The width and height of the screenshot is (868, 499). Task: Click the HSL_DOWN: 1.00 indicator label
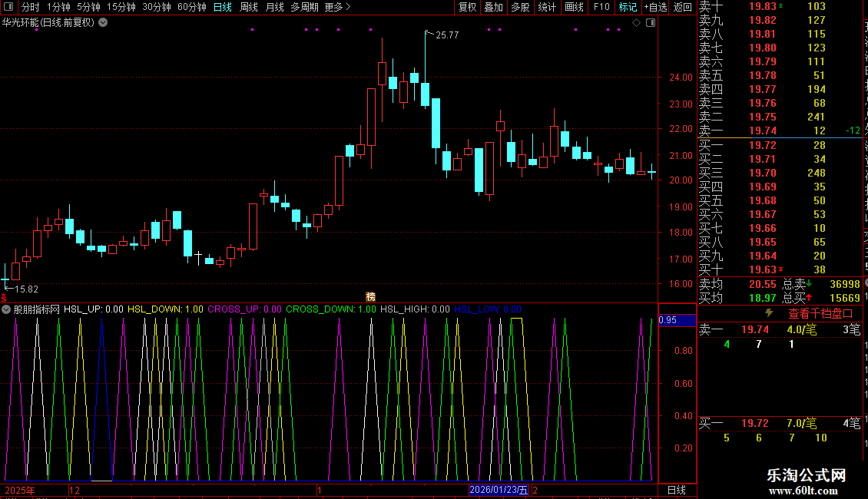[x=165, y=309]
